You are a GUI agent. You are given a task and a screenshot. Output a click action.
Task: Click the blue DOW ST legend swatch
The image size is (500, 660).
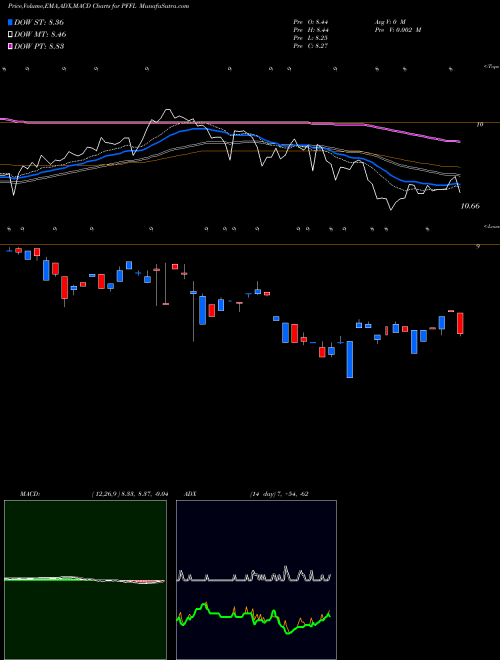[11, 23]
